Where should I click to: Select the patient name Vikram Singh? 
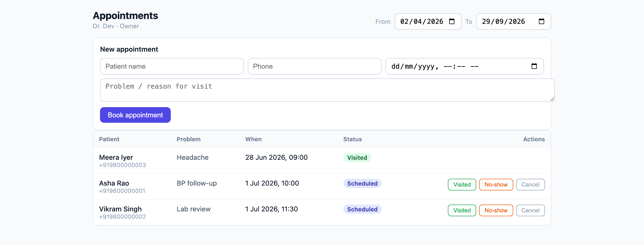[120, 209]
